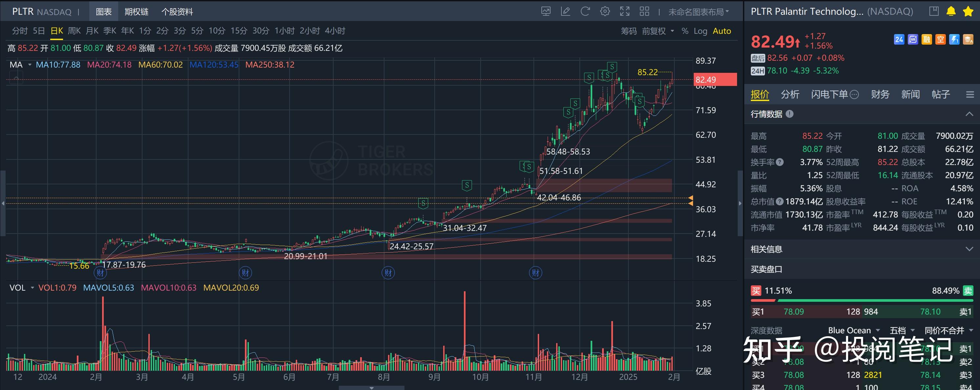Toggle percent scale on chart
Image resolution: width=980 pixels, height=390 pixels.
coord(685,31)
